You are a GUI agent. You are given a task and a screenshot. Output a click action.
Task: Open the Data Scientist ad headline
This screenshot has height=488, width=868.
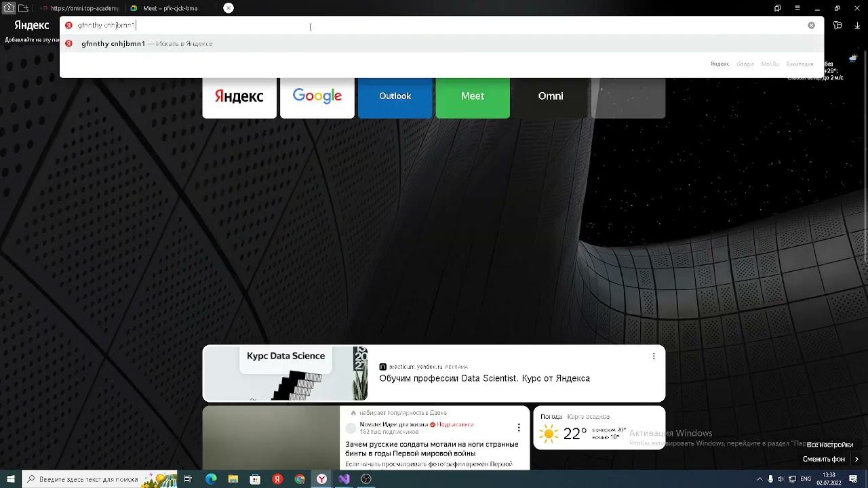(484, 378)
